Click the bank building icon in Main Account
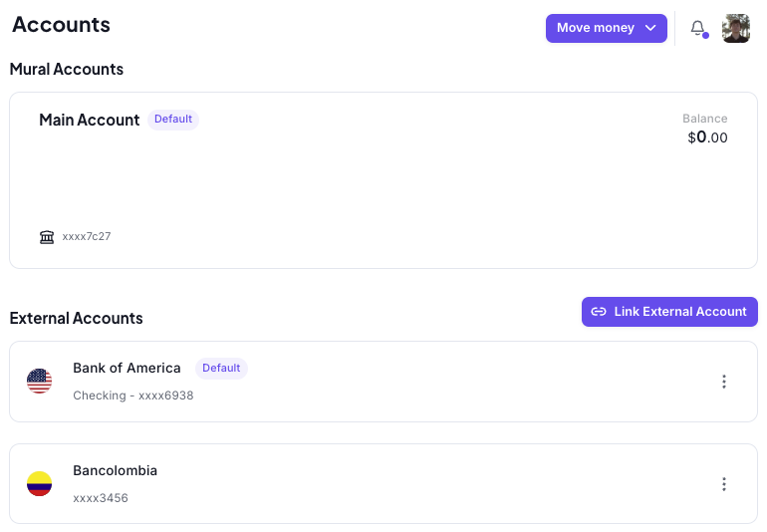767x532 pixels. click(47, 237)
